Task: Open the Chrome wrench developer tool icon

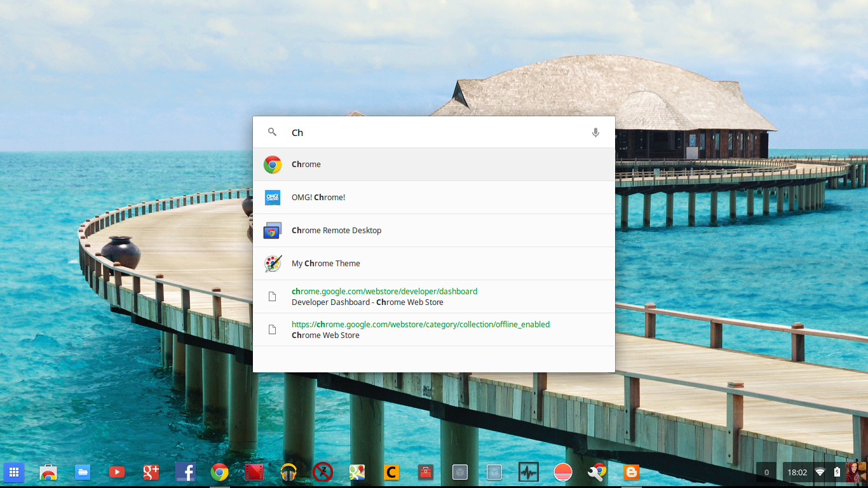Action: click(x=597, y=472)
